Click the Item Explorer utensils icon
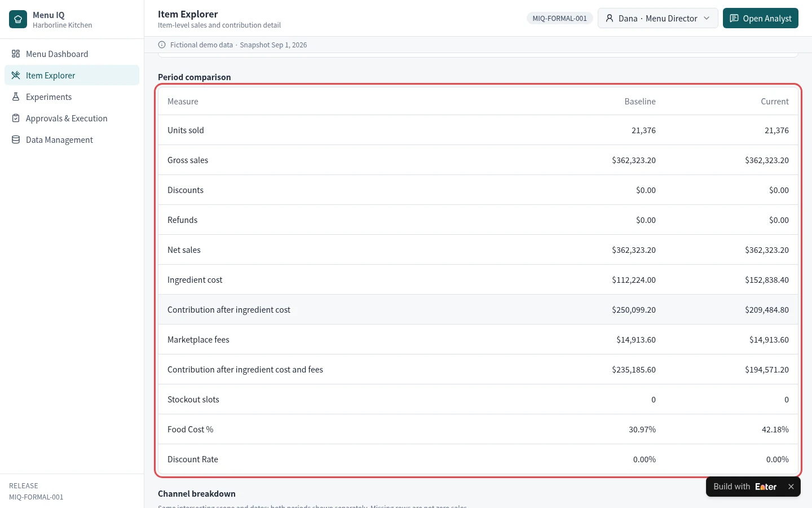 tap(16, 76)
